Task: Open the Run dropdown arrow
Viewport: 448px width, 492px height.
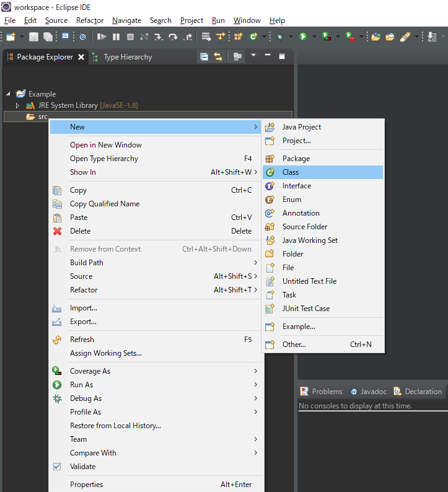Action: coord(314,37)
